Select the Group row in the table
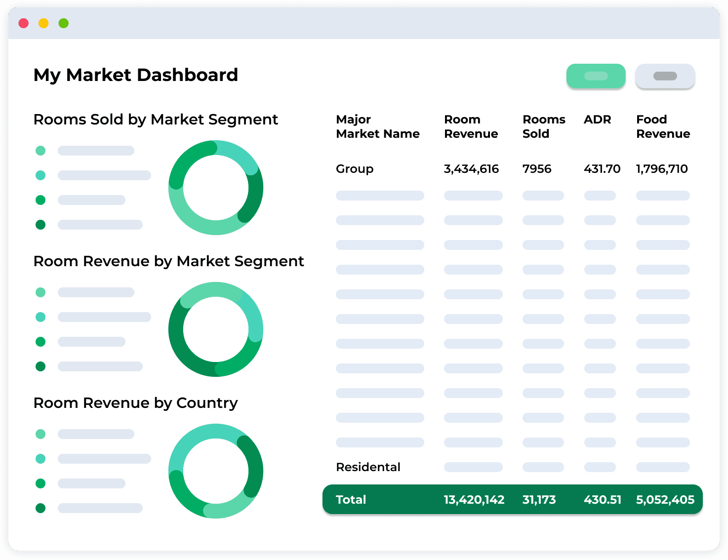Image resolution: width=728 pixels, height=560 pixels. coord(355,169)
